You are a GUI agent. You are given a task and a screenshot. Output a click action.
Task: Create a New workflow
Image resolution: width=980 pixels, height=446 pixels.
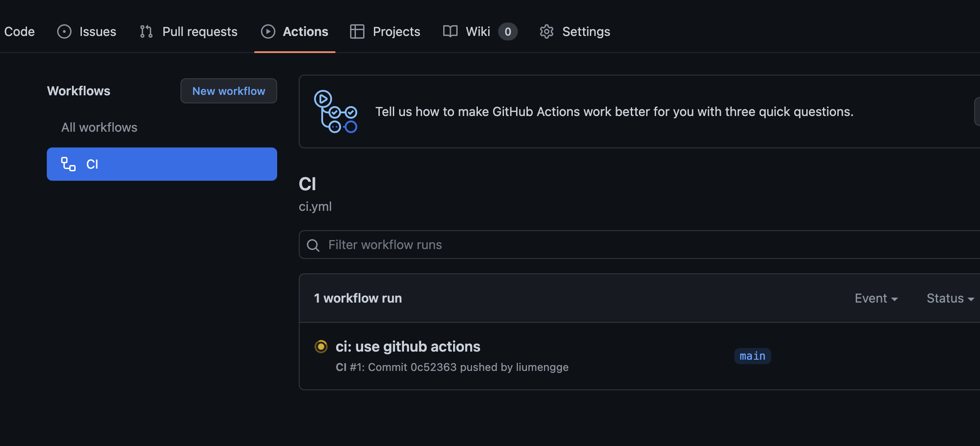(x=229, y=91)
